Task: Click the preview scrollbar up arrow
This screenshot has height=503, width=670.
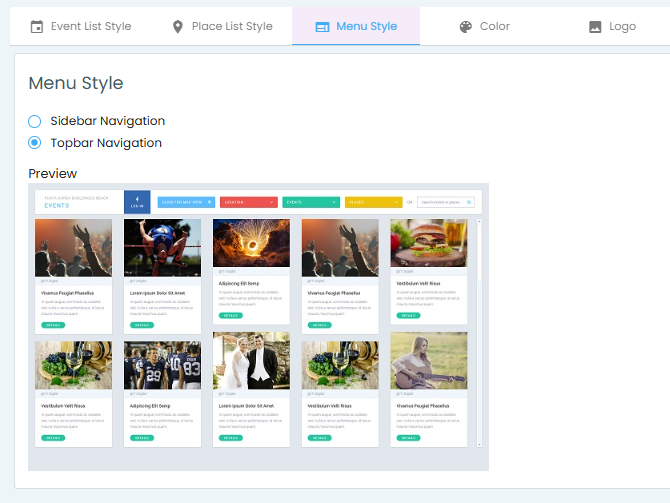Action: pos(479,222)
